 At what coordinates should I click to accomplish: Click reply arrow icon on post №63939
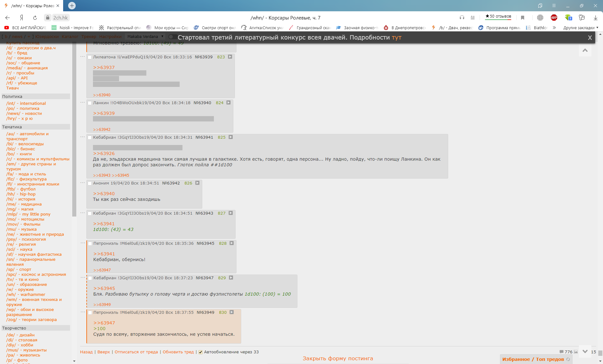coord(230,57)
